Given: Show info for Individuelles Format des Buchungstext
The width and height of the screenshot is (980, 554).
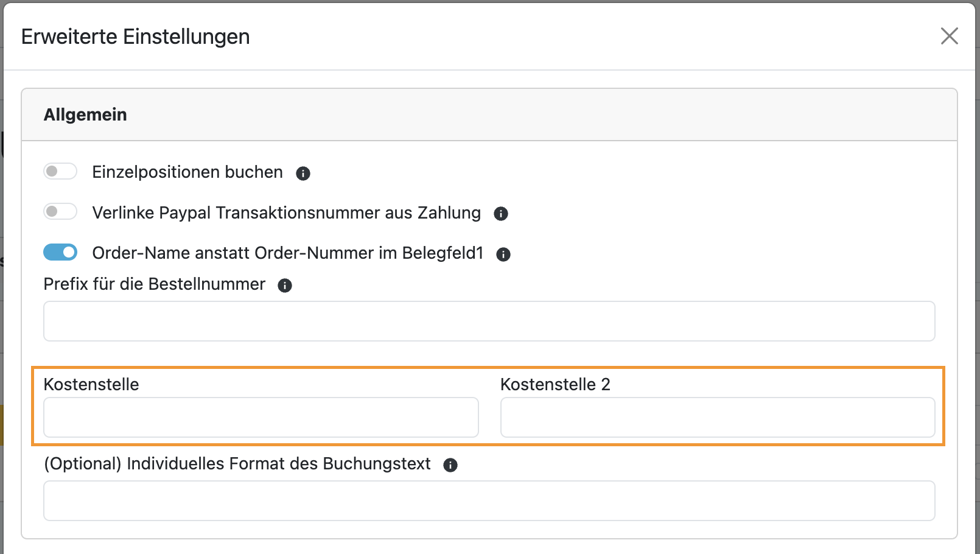Looking at the screenshot, I should coord(450,465).
